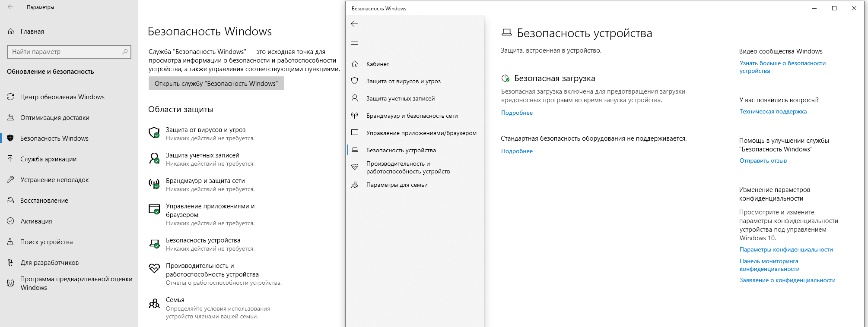Click the app and browser control icon in Области защиты

pos(154,209)
